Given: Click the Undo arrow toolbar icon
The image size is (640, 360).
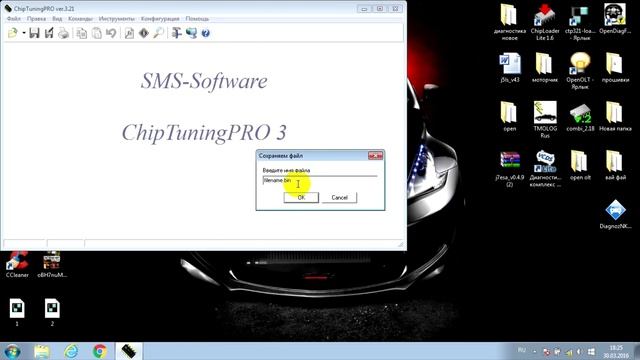Looking at the screenshot, I should pyautogui.click(x=111, y=33).
